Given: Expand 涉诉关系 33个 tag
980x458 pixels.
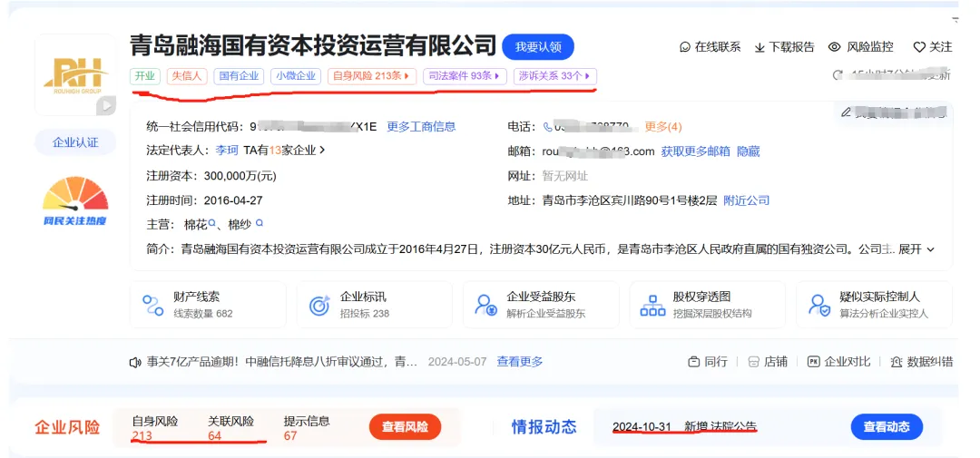Looking at the screenshot, I should coord(555,76).
